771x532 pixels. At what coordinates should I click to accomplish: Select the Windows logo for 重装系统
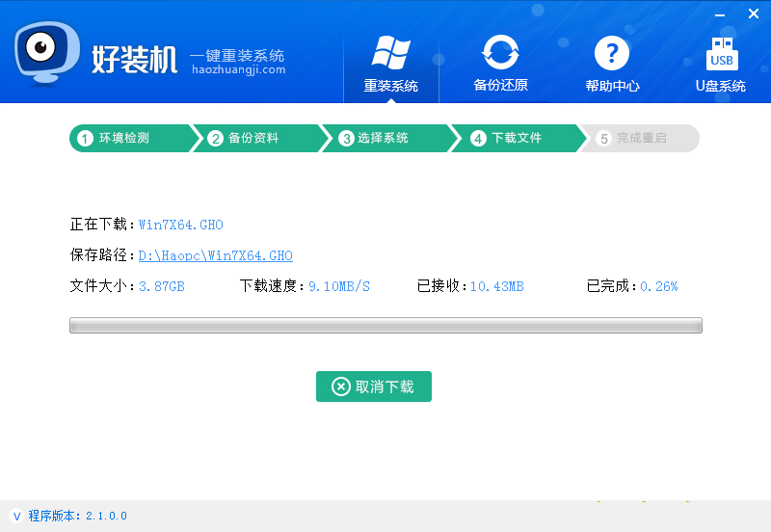(390, 51)
